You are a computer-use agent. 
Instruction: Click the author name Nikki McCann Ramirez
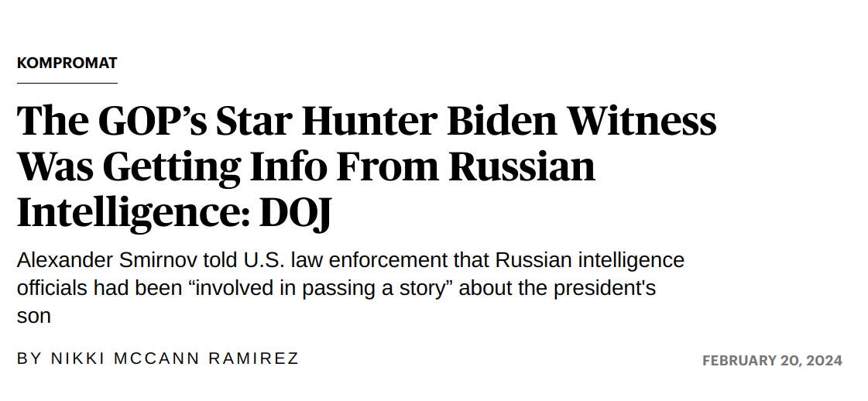click(175, 358)
